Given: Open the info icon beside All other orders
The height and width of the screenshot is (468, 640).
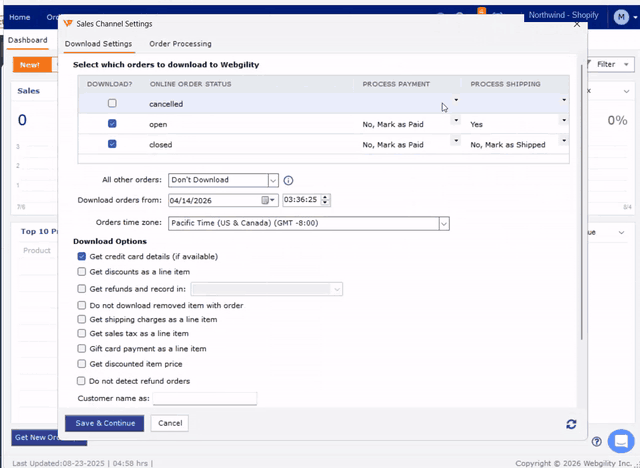Looking at the screenshot, I should click(288, 180).
